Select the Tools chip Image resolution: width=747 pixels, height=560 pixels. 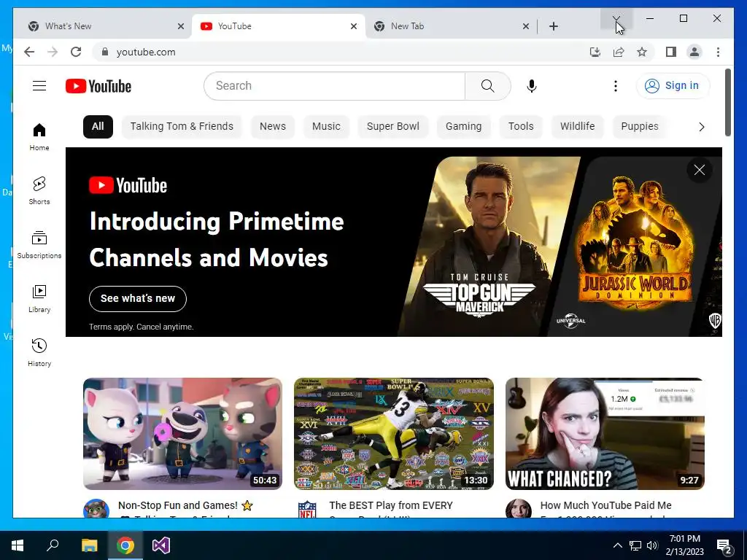click(x=521, y=127)
